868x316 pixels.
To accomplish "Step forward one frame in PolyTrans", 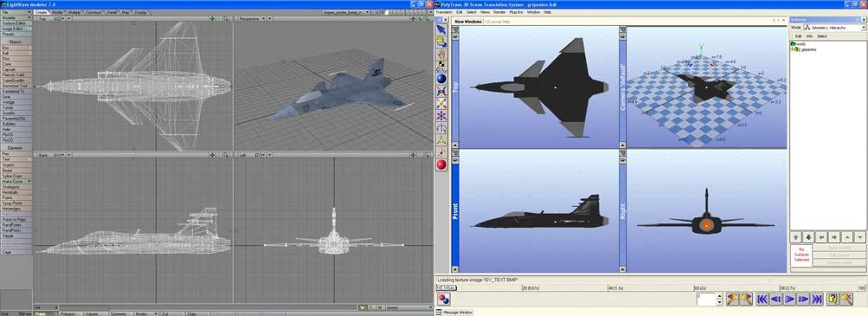I will [x=803, y=299].
